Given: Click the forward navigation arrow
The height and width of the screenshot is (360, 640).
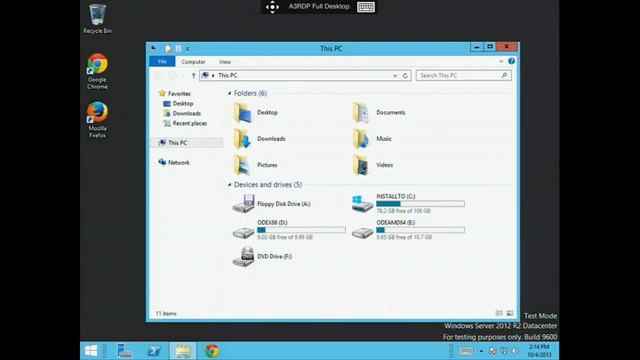Looking at the screenshot, I should (x=172, y=76).
